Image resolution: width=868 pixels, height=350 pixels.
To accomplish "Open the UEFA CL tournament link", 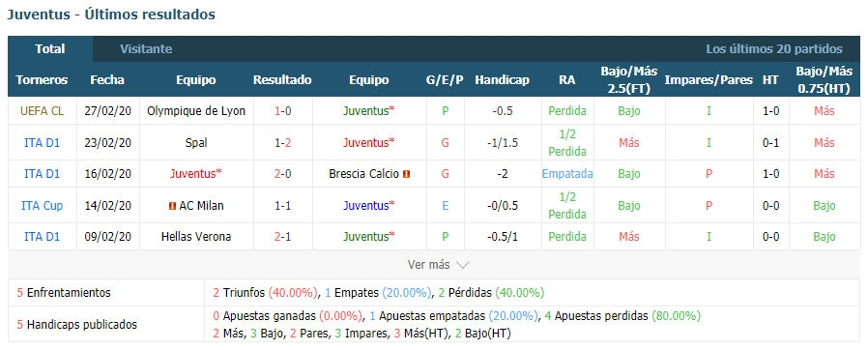I will (x=43, y=111).
